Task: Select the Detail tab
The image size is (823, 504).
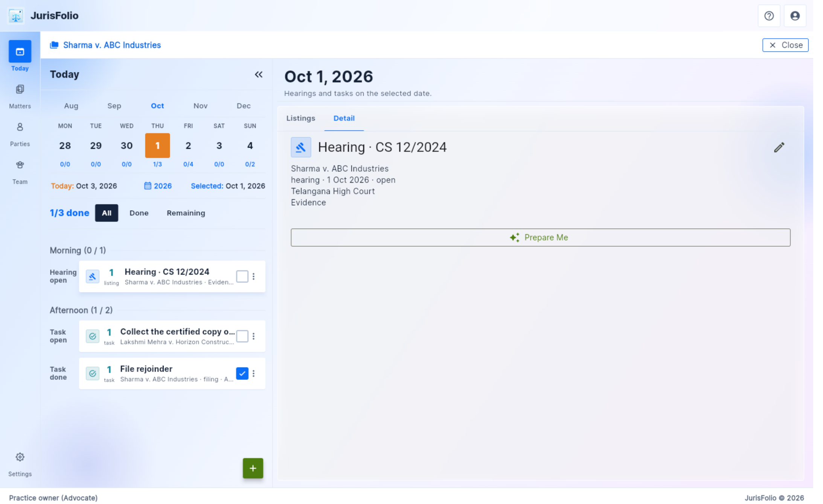Action: (x=344, y=118)
